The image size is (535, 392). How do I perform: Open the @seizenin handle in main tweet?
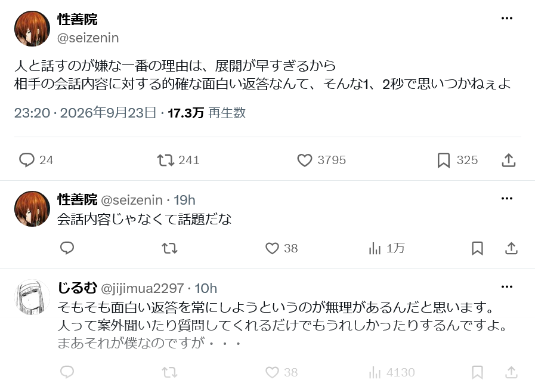(x=88, y=38)
